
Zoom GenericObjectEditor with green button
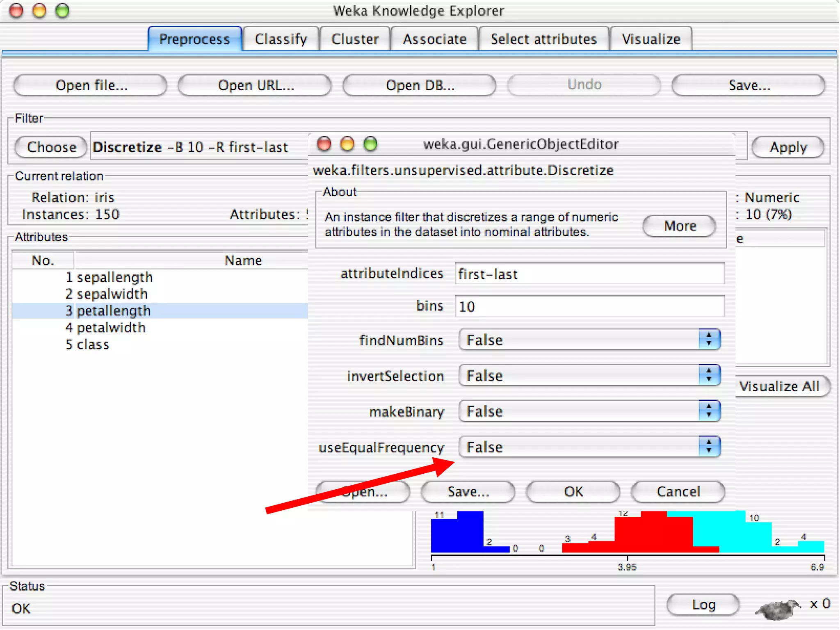pyautogui.click(x=370, y=144)
